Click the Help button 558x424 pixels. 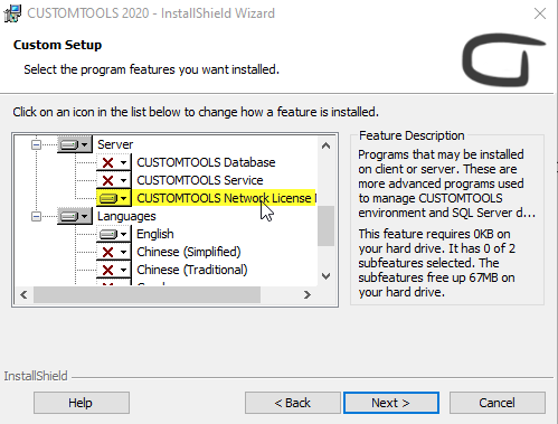click(81, 403)
